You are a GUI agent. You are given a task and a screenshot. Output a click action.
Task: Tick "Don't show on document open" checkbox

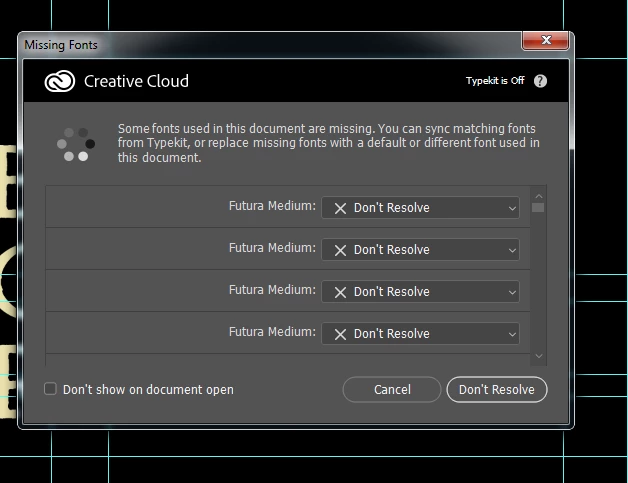pos(50,388)
